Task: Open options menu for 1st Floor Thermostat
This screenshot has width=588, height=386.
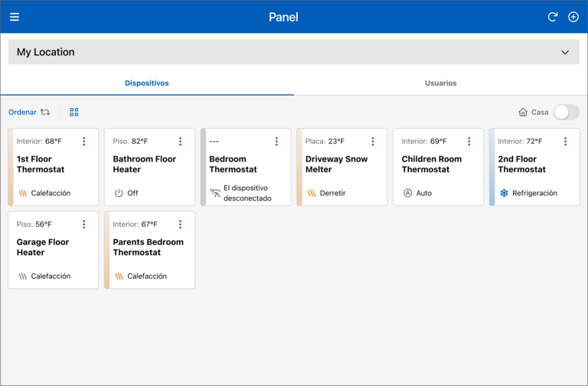Action: point(84,142)
